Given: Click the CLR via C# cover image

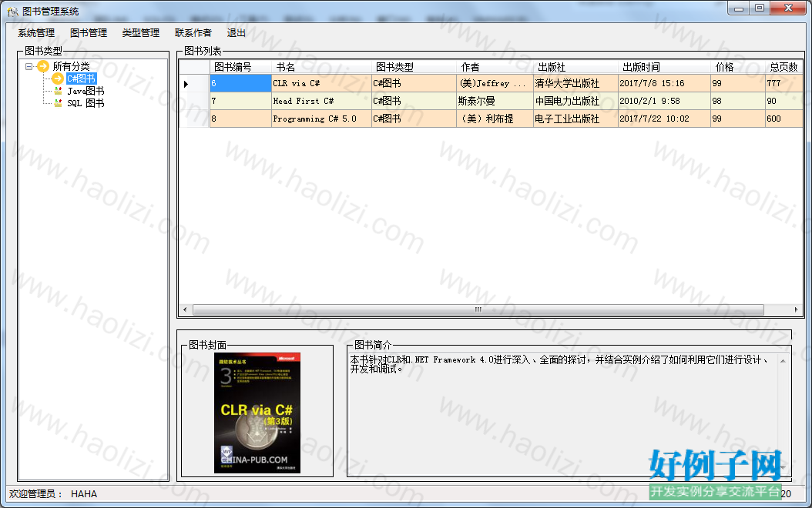Looking at the screenshot, I should tap(257, 413).
